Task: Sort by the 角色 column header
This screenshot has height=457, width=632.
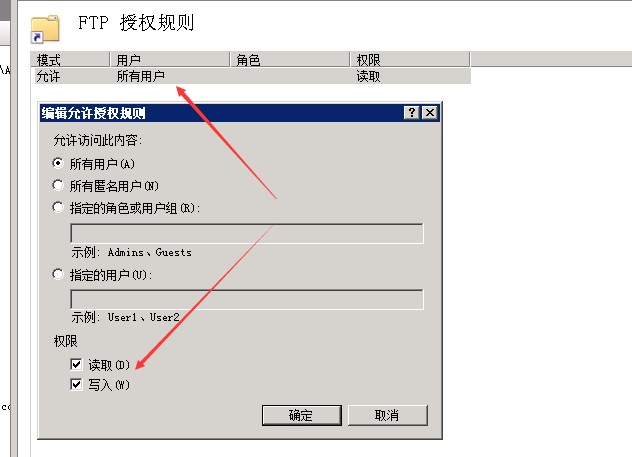Action: [x=290, y=59]
